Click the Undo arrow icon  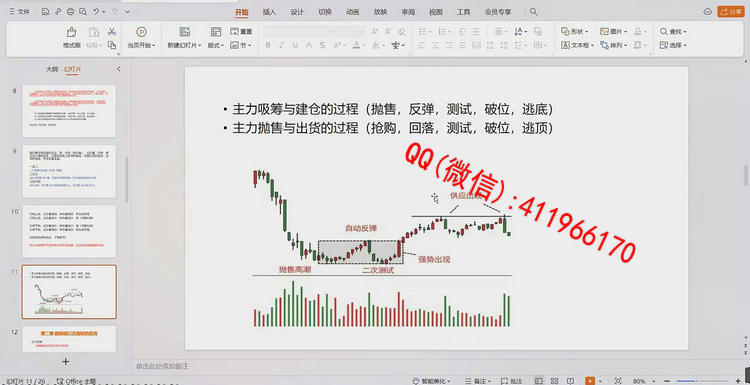pos(96,11)
